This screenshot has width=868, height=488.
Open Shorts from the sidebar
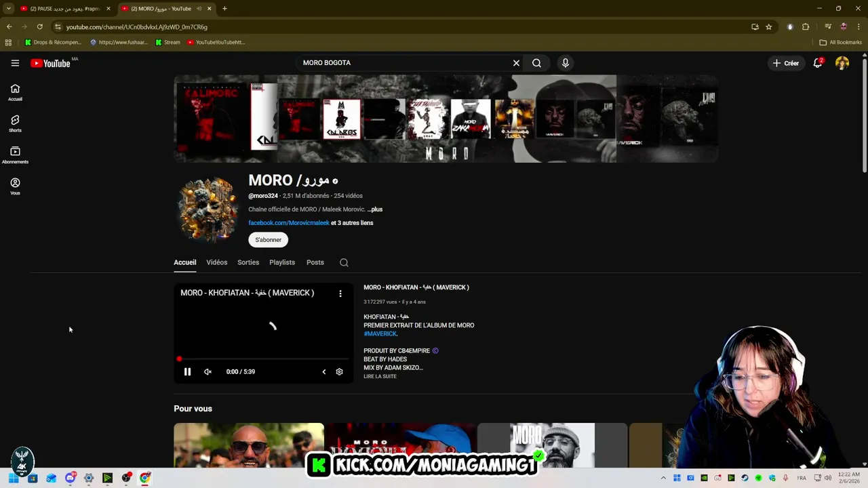click(x=15, y=124)
